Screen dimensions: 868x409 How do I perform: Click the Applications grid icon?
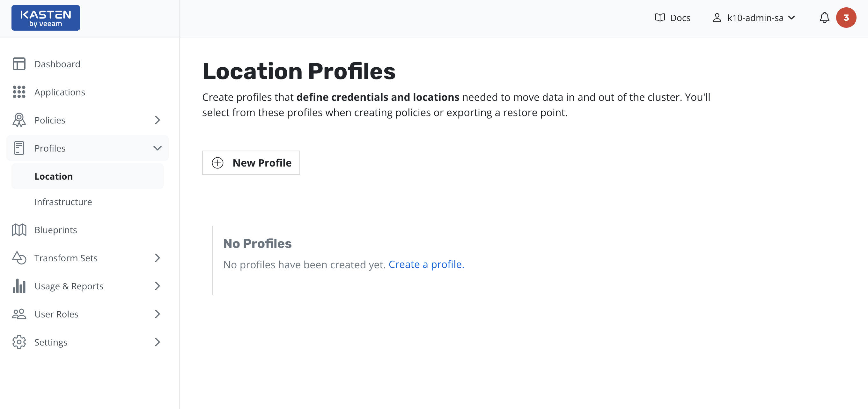click(19, 92)
